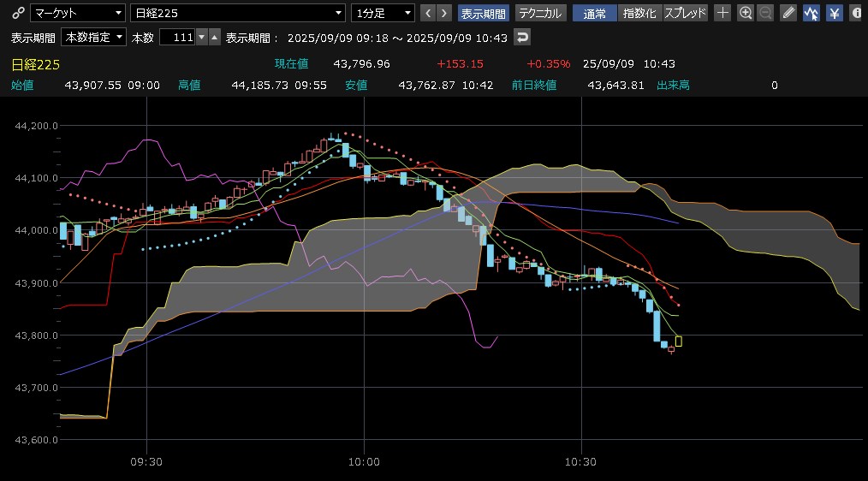Screen dimensions: 868x481
Task: Click the information icon
Action: pyautogui.click(x=856, y=13)
